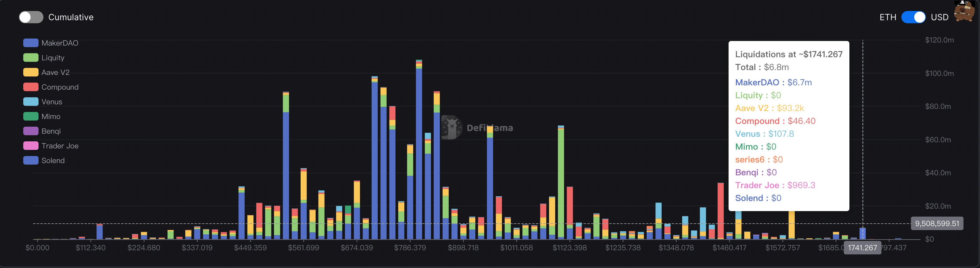
Task: Click the x-axis label $1572.757
Action: point(782,248)
